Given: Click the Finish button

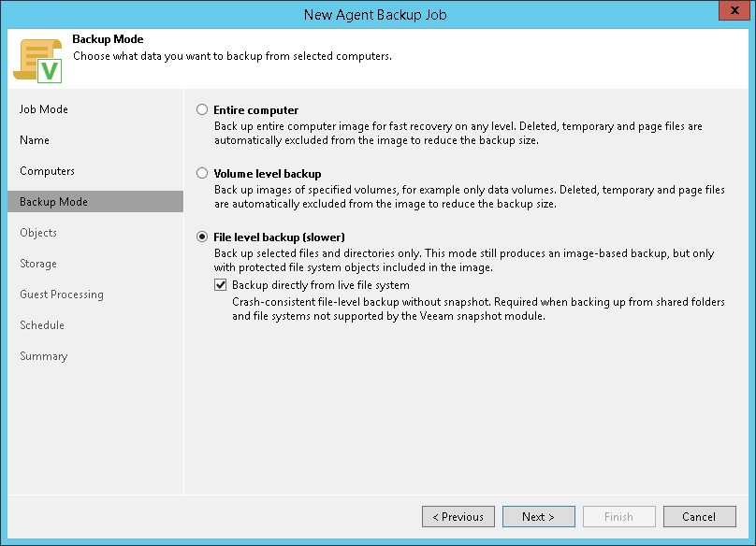Looking at the screenshot, I should coord(618,517).
